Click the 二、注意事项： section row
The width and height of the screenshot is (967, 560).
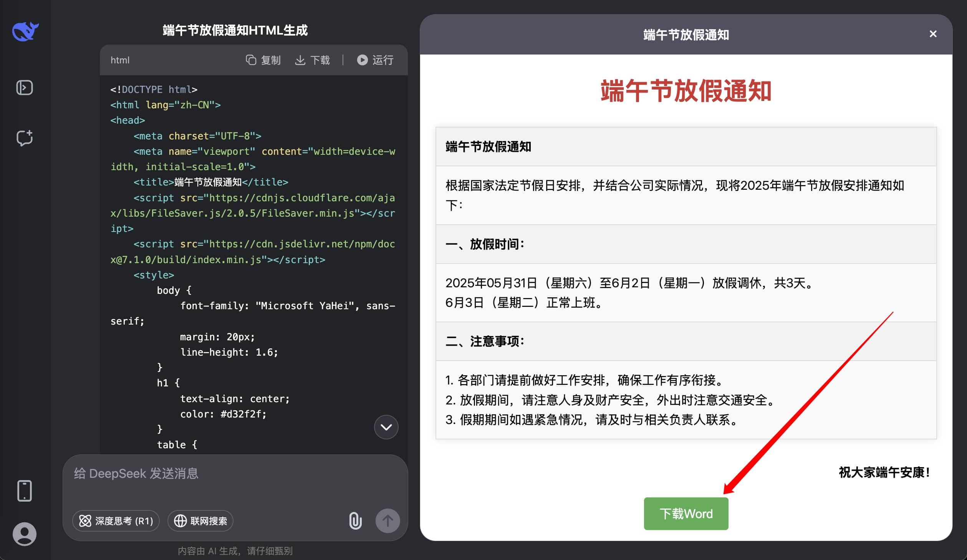686,341
